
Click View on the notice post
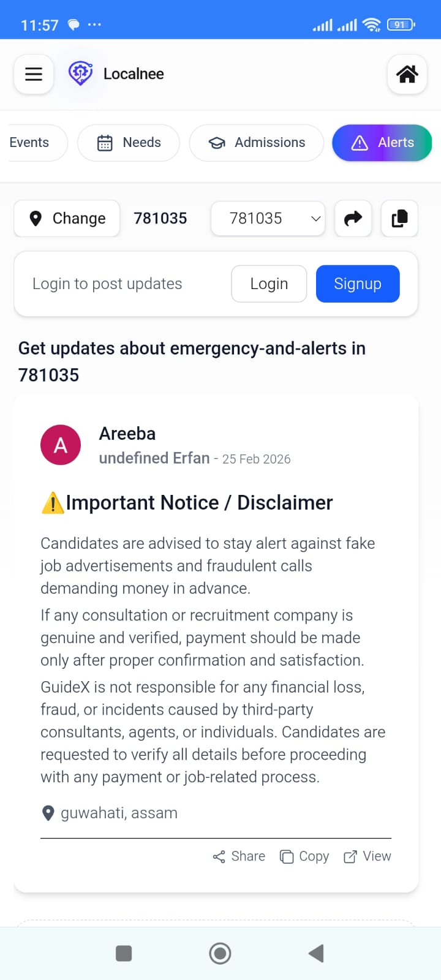(367, 856)
